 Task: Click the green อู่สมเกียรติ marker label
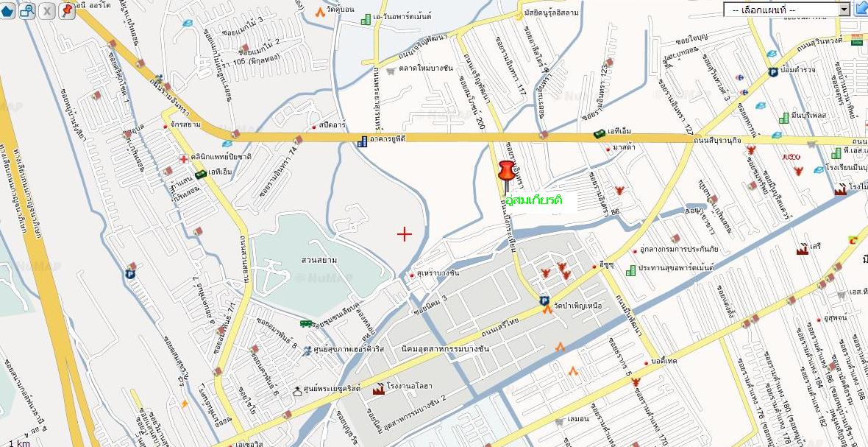pyautogui.click(x=530, y=200)
